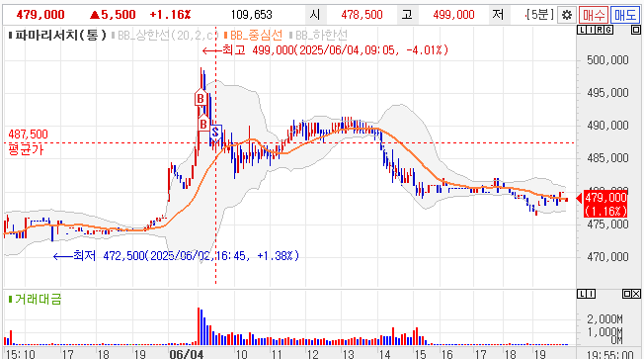Toggle the BB_하한선 indicator legend

(x=318, y=35)
